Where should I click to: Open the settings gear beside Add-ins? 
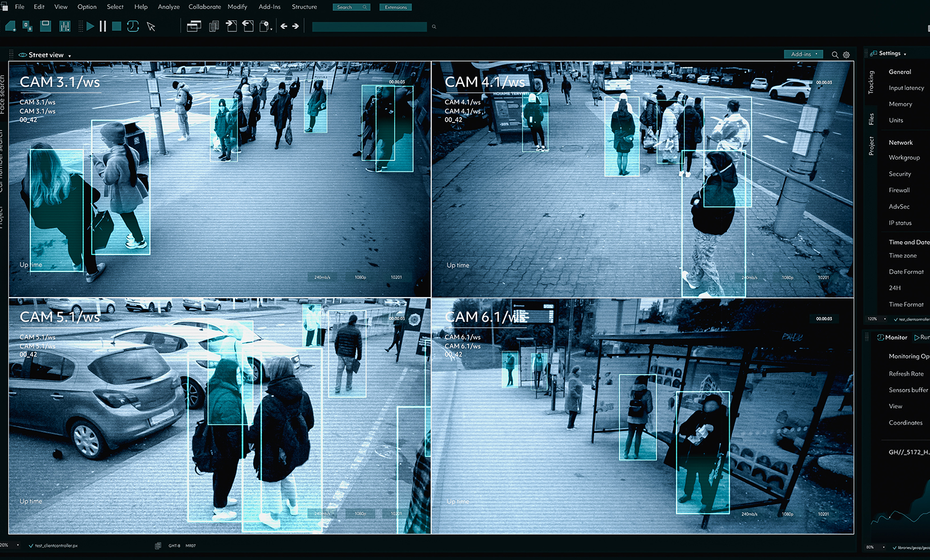pyautogui.click(x=846, y=55)
